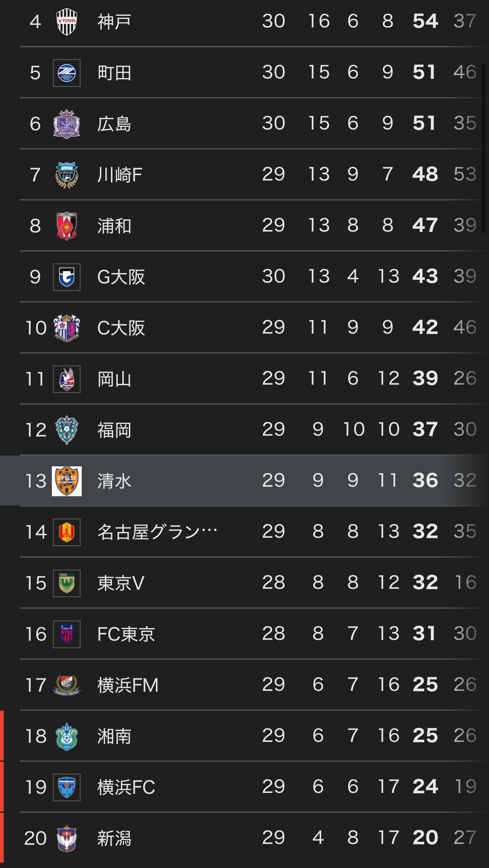Open the Gamba Osaka logo
Image resolution: width=489 pixels, height=868 pixels.
[x=67, y=277]
